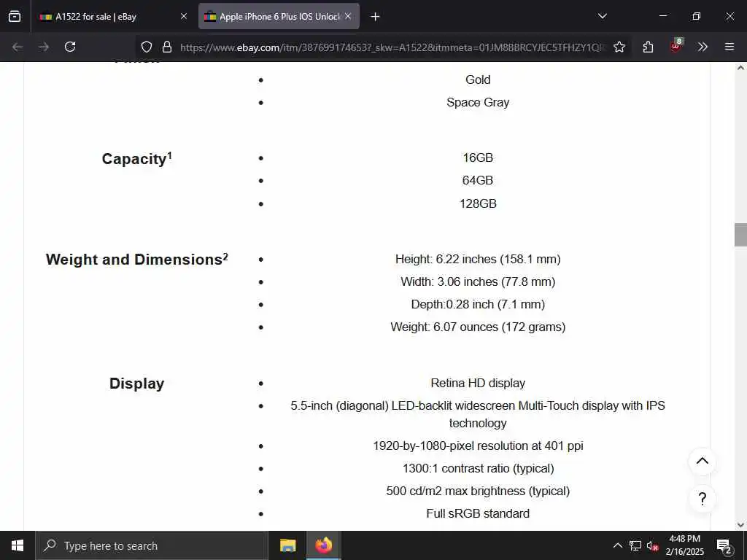Click Full sRGB standard line

478,514
